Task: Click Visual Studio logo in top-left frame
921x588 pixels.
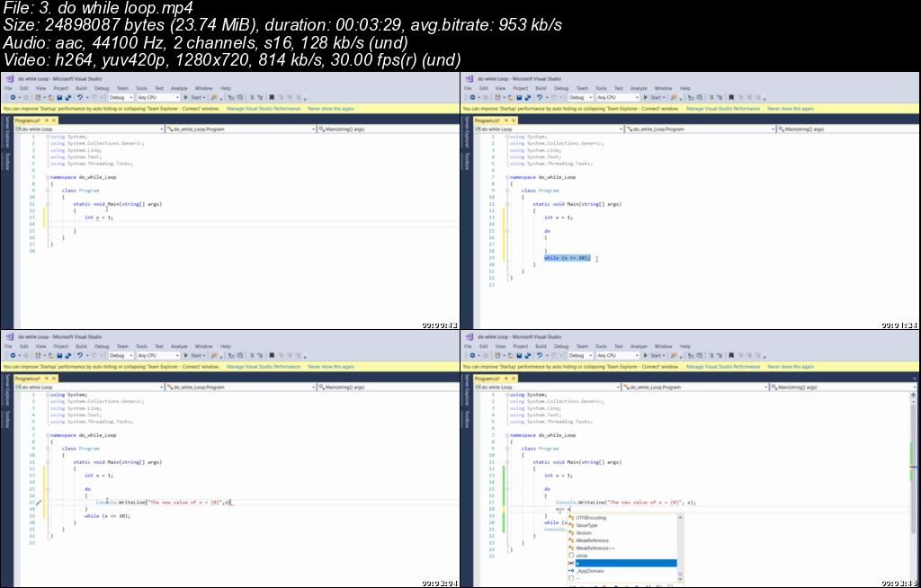Action: pyautogui.click(x=9, y=79)
